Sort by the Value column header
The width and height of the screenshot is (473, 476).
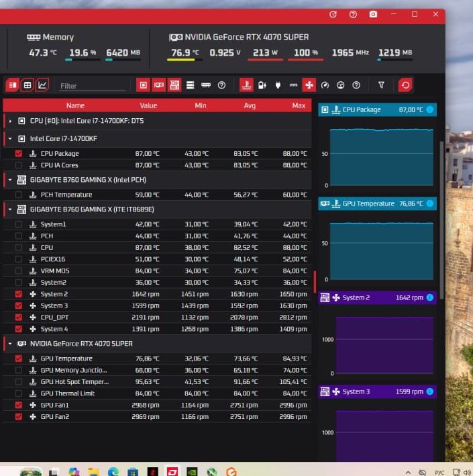[x=148, y=105]
